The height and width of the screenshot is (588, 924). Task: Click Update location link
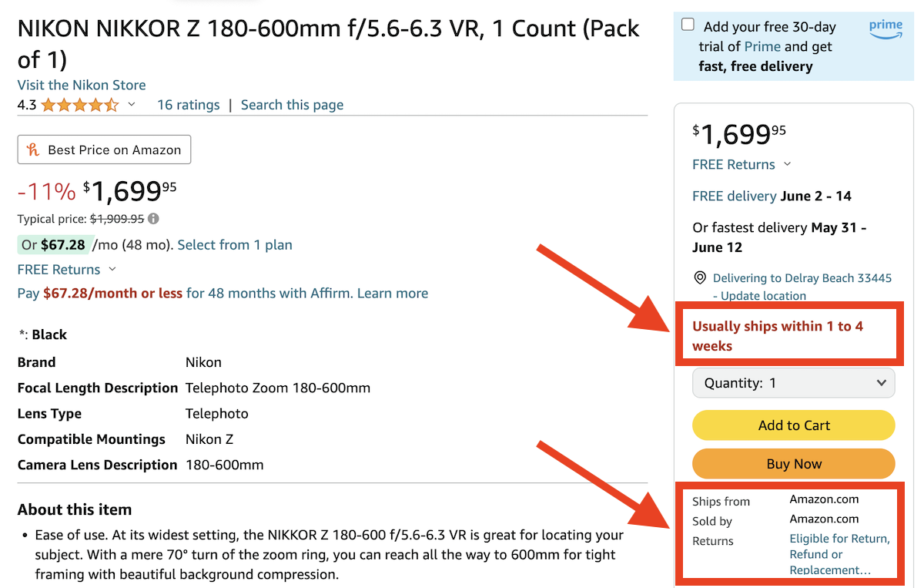pos(763,296)
